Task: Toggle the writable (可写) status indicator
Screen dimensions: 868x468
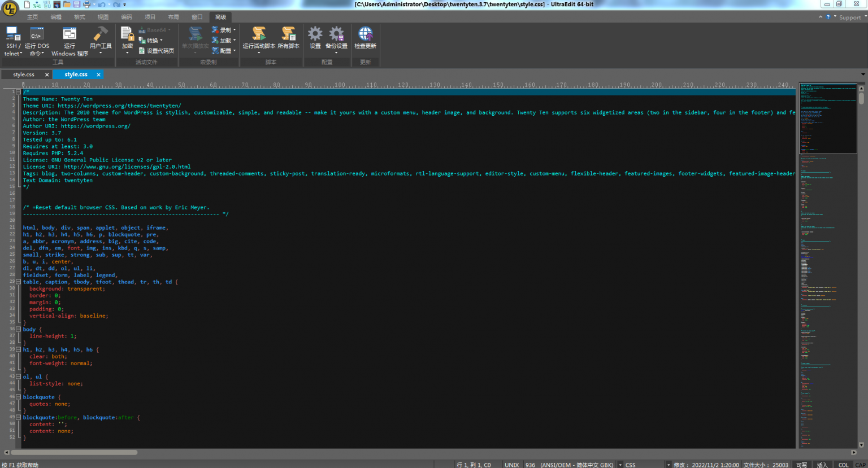Action: tap(801, 465)
